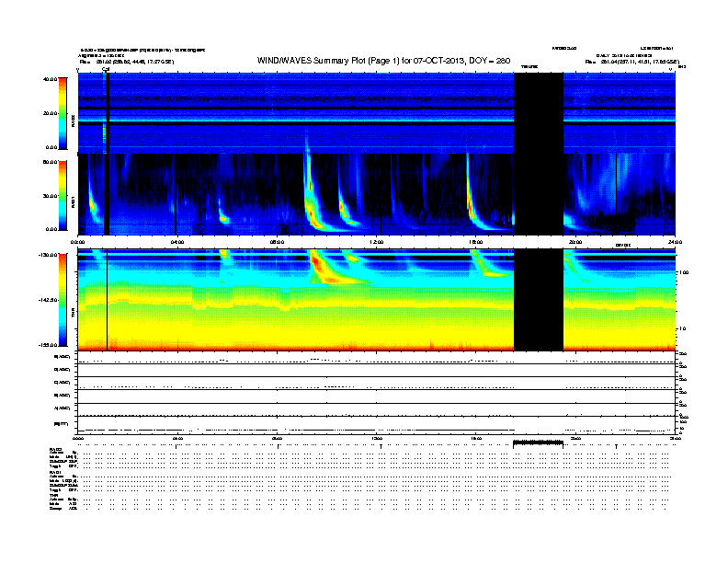The image size is (728, 563).
Task: Click the 12:00 tick label below RAD1 panel
Action: click(377, 242)
